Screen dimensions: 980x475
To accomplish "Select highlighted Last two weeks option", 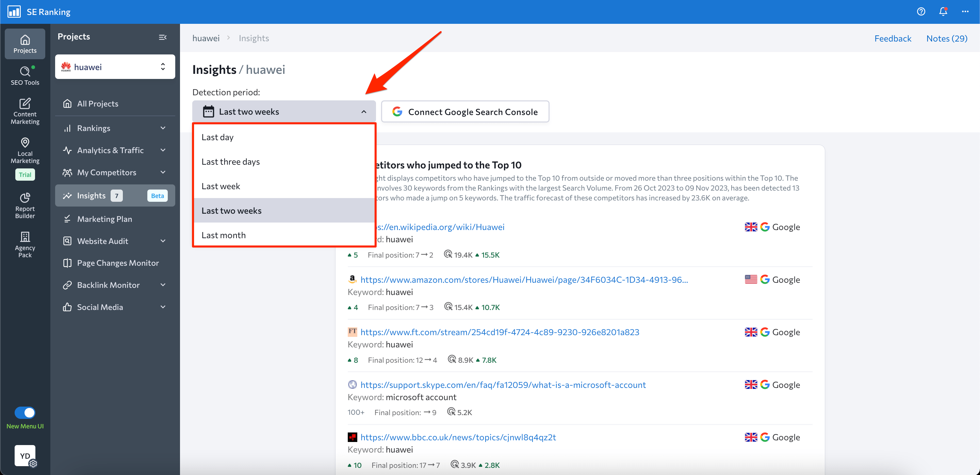I will click(x=284, y=210).
